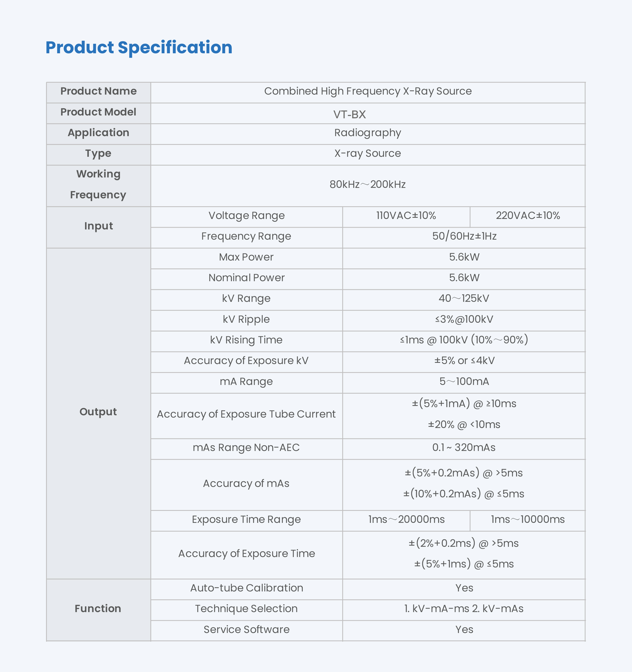Click the Product Specification heading

139,47
